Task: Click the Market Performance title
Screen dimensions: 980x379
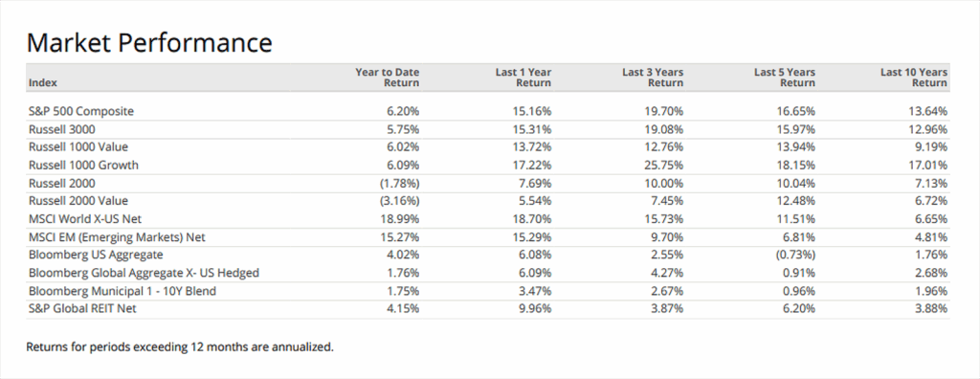Action: pos(149,42)
